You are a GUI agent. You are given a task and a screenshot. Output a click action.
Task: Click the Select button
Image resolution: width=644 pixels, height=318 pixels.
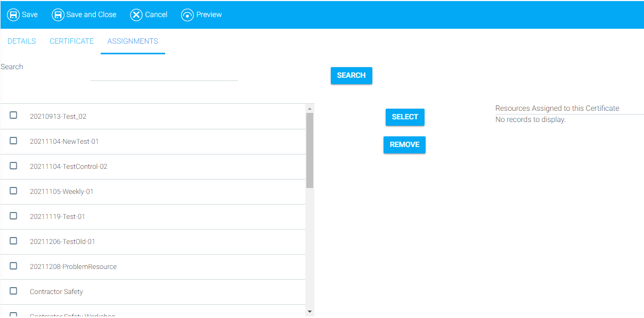[405, 117]
